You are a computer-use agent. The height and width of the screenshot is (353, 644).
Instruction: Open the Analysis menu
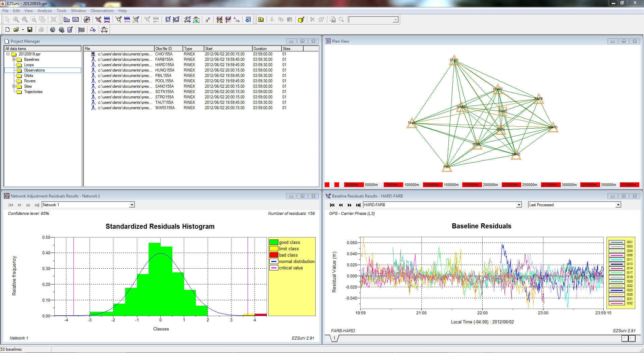click(45, 10)
